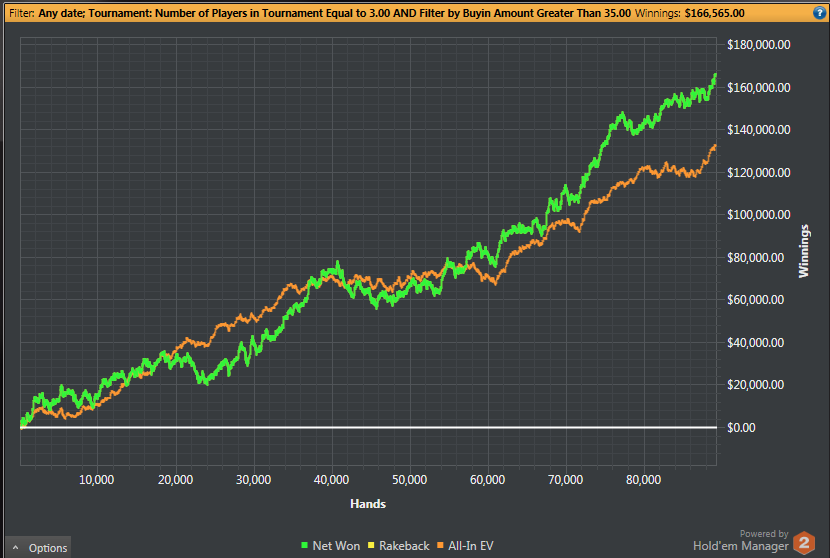
Task: Click the Hands x-axis title
Action: pos(368,503)
